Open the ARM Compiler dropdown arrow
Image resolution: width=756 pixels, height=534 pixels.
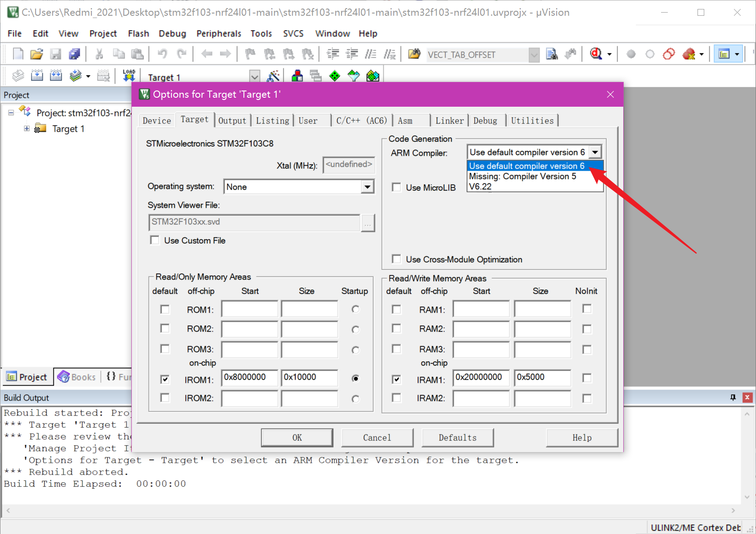[595, 152]
